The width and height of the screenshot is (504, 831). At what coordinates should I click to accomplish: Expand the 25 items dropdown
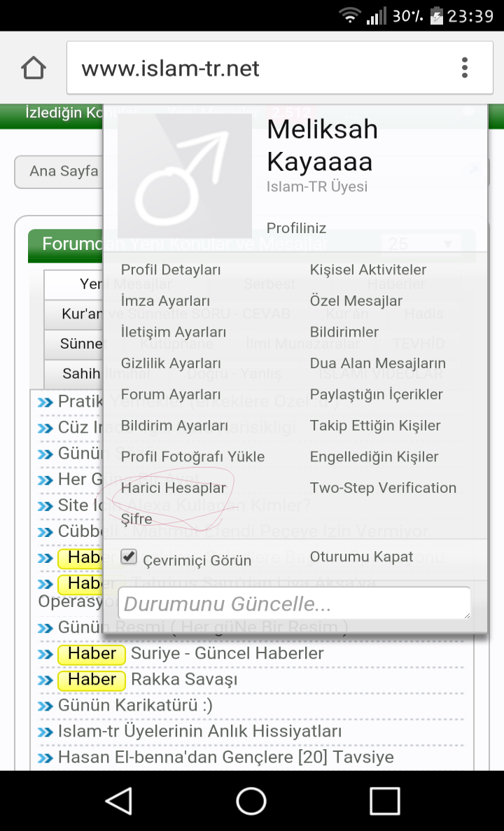tap(421, 244)
